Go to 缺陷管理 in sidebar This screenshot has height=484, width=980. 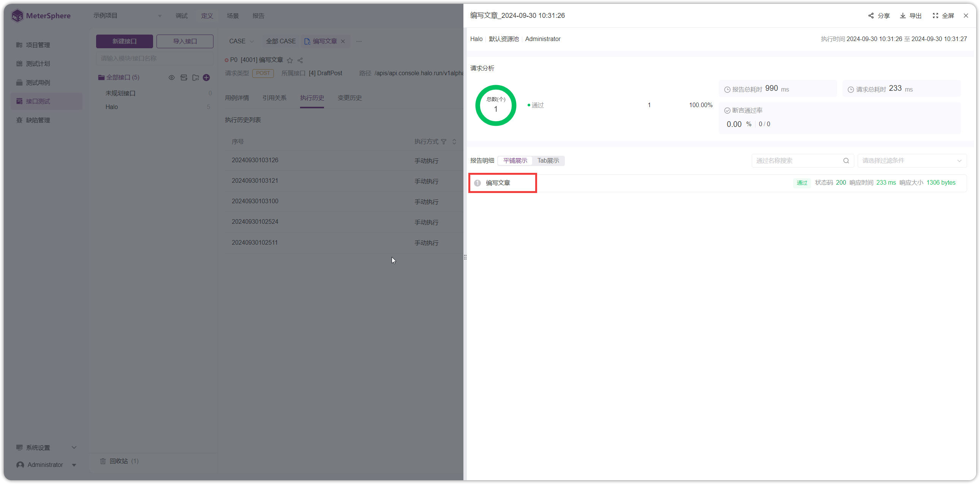[x=46, y=120]
